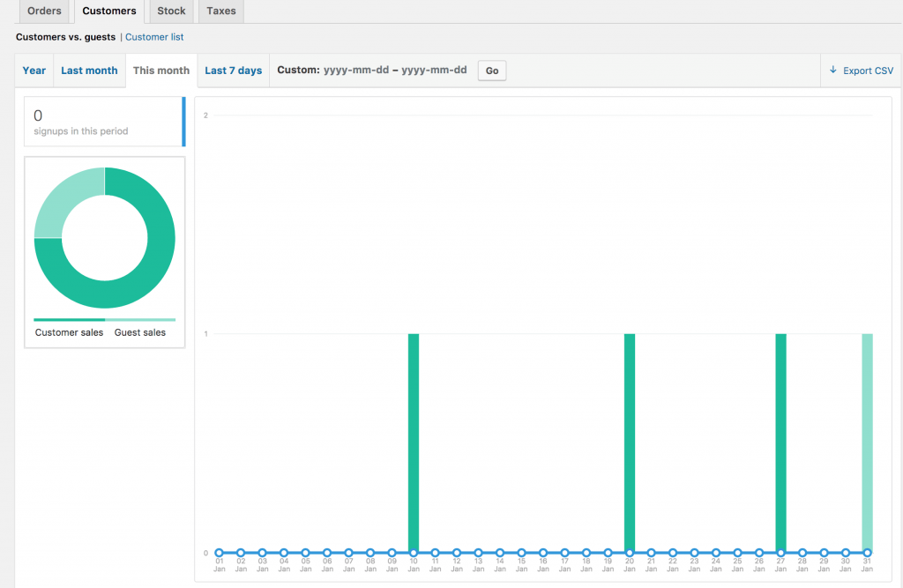Select the Last month range
The image size is (903, 588).
[x=89, y=71]
